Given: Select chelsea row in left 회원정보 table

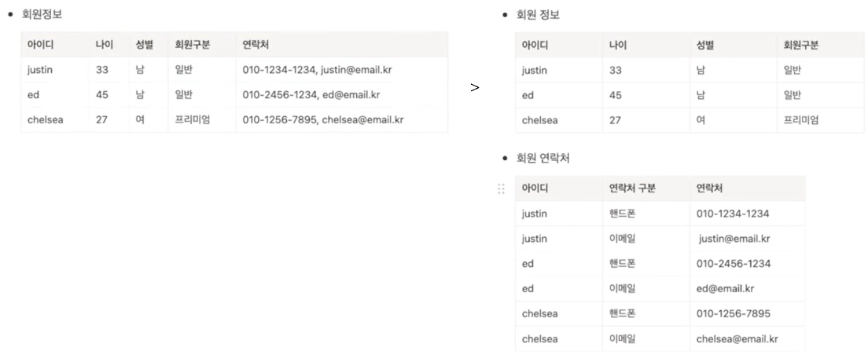Looking at the screenshot, I should [x=234, y=119].
